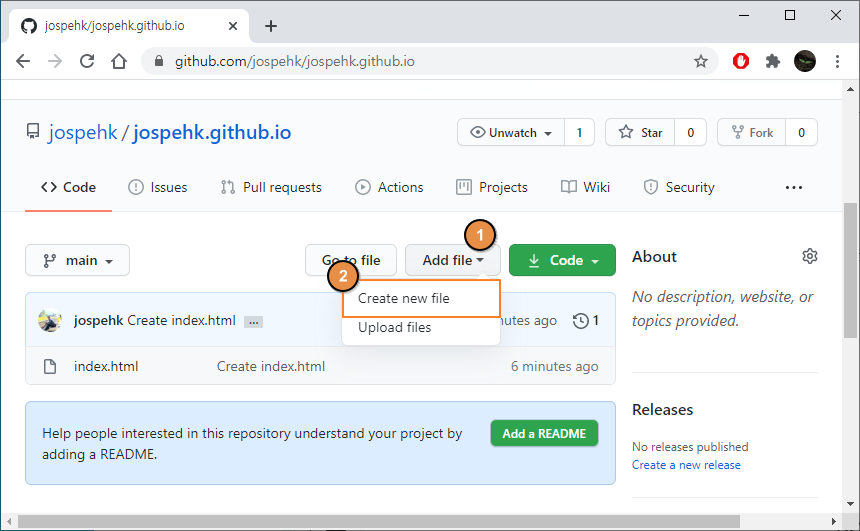Image resolution: width=860 pixels, height=531 pixels.
Task: Open the Unwatch dropdown
Action: (x=511, y=132)
